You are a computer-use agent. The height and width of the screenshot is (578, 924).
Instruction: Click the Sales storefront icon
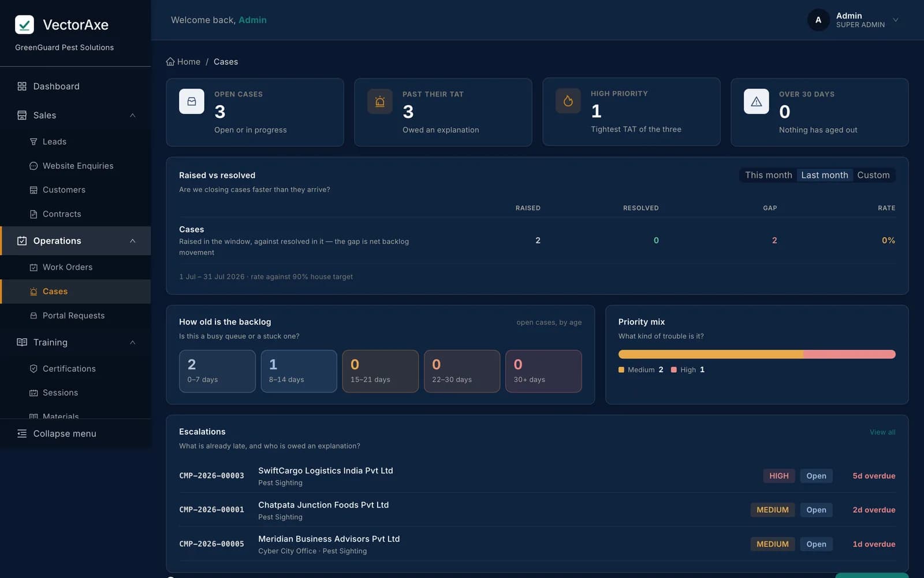(22, 115)
